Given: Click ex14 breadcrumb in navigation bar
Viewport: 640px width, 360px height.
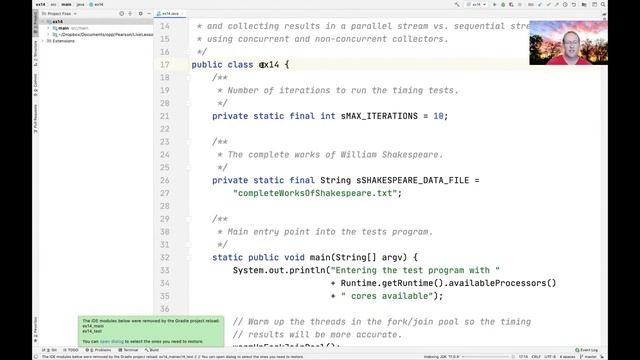Looking at the screenshot, I should pos(40,4).
